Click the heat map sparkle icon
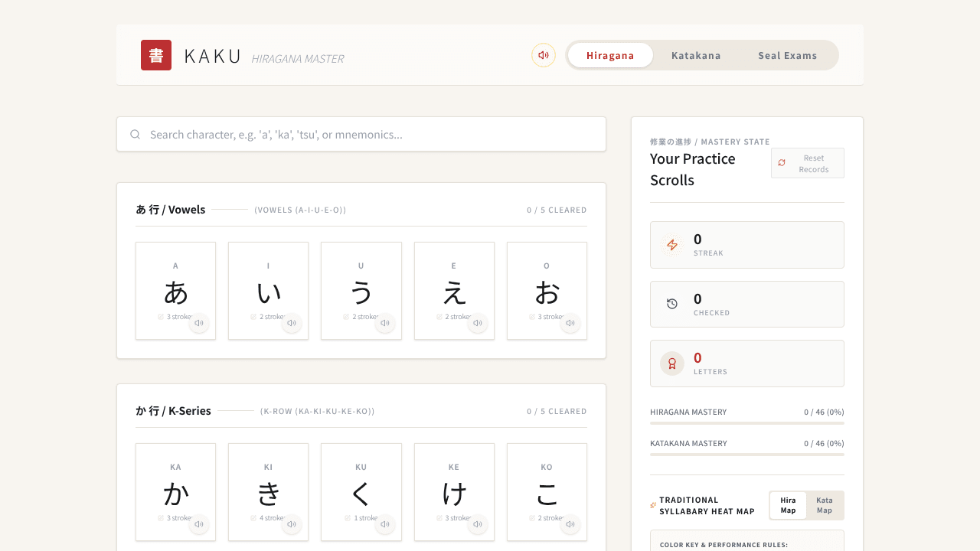The width and height of the screenshot is (980, 551). (x=653, y=505)
